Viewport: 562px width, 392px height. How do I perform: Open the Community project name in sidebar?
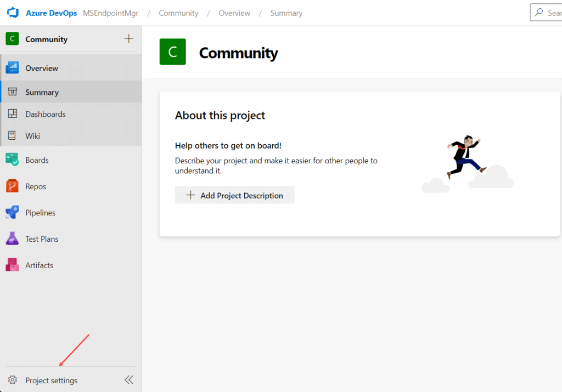pyautogui.click(x=46, y=39)
